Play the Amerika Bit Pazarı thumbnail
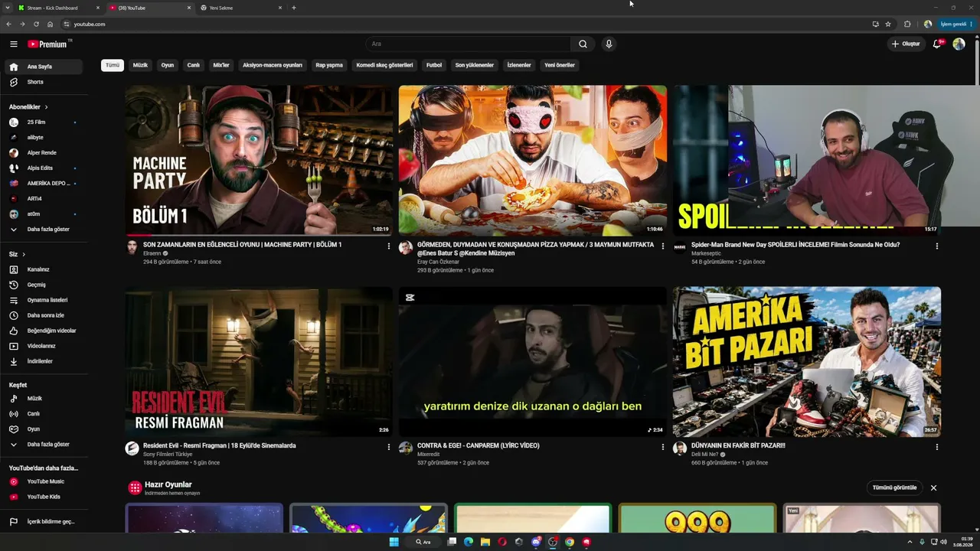980x551 pixels. click(807, 362)
